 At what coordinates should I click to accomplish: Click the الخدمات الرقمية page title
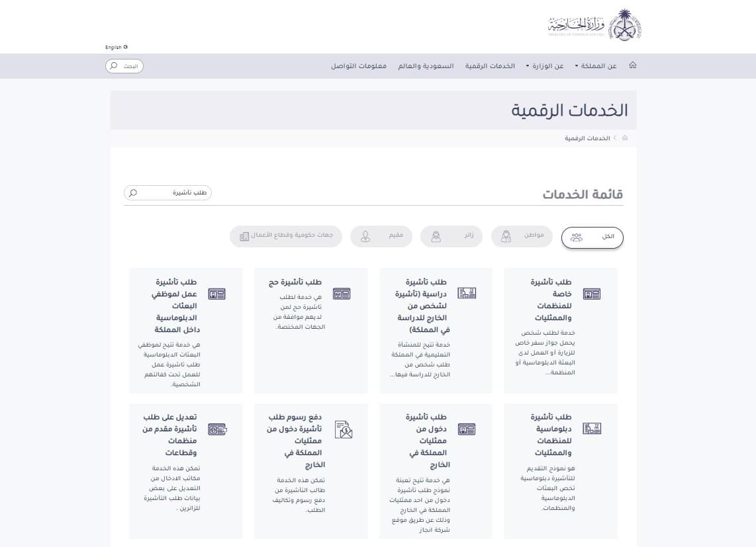pyautogui.click(x=569, y=110)
